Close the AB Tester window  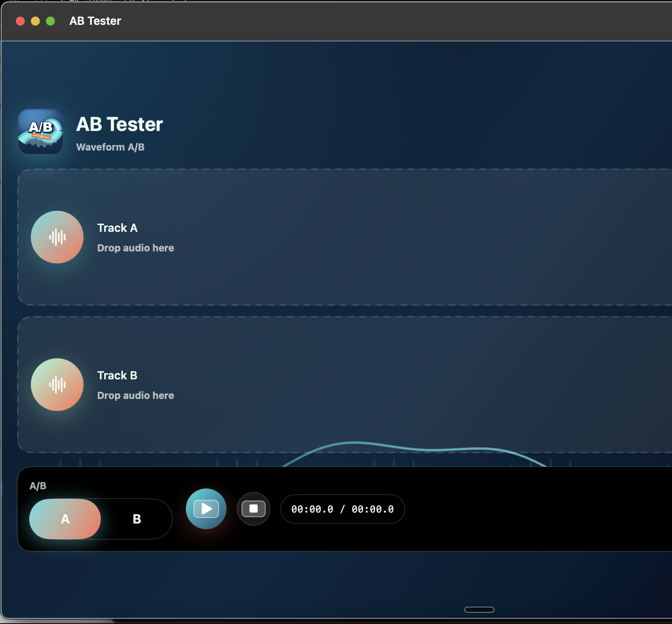coord(20,21)
